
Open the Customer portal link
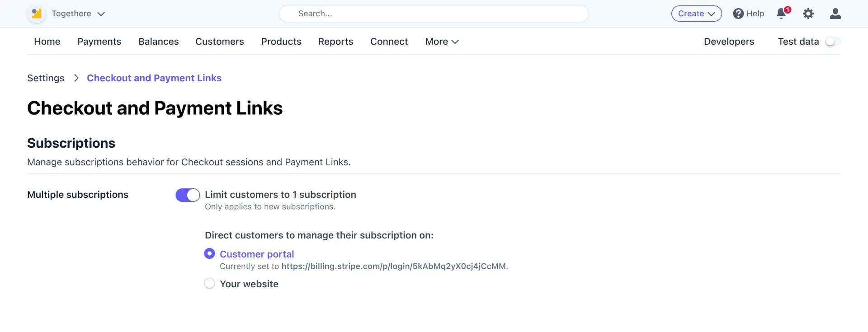(x=257, y=254)
